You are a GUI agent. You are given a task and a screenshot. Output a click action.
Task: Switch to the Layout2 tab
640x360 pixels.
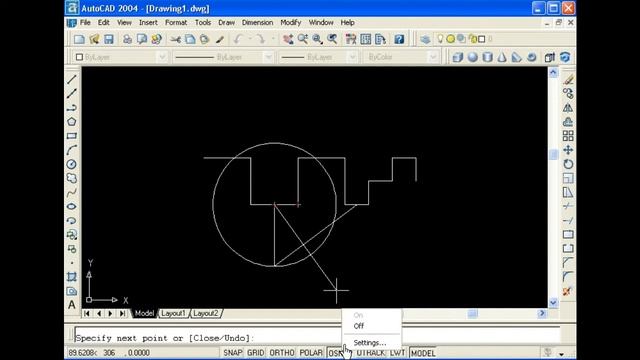(206, 313)
